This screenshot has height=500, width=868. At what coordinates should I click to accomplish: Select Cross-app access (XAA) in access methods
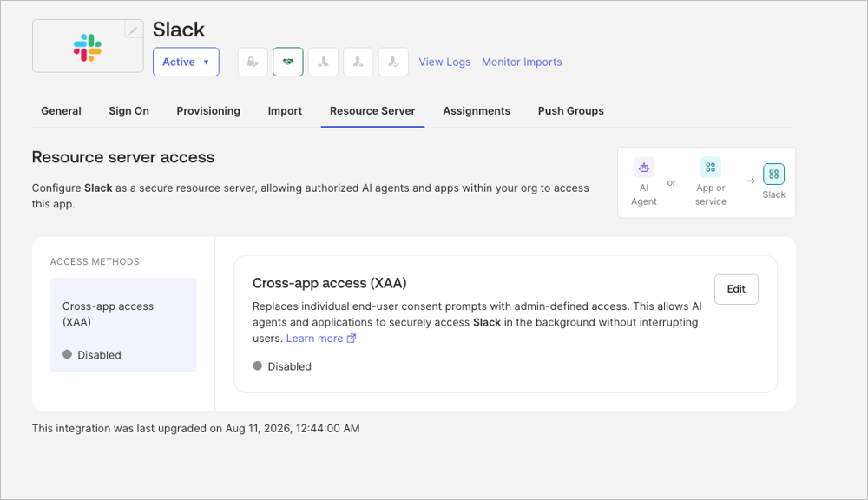click(123, 325)
